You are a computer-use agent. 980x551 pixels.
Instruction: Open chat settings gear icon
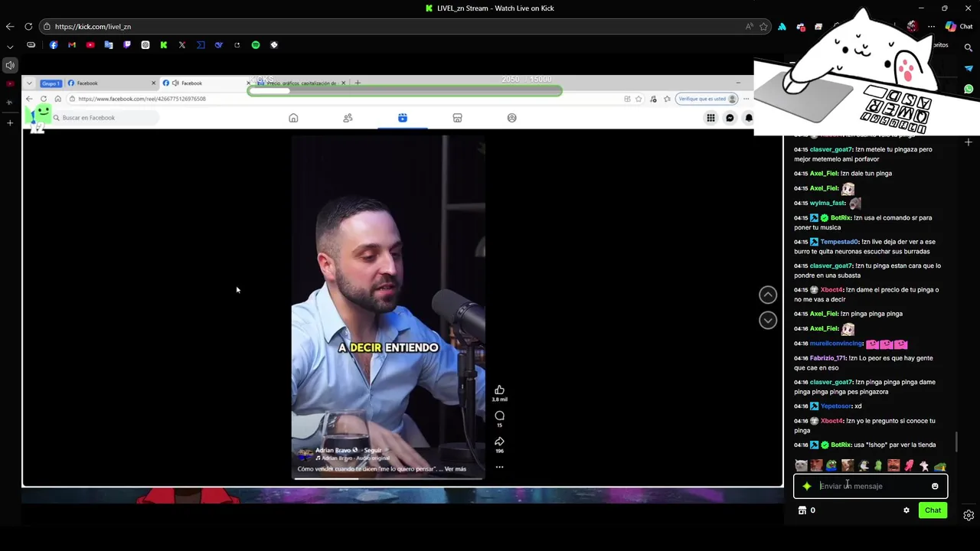coord(906,510)
